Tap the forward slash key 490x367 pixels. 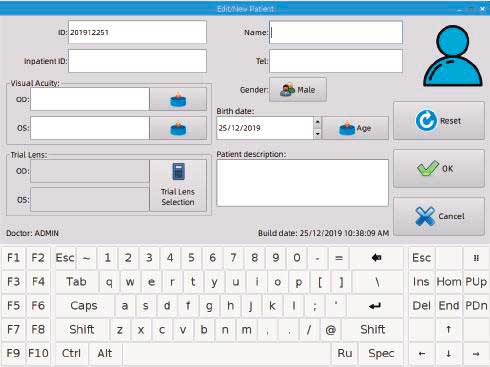click(x=309, y=329)
